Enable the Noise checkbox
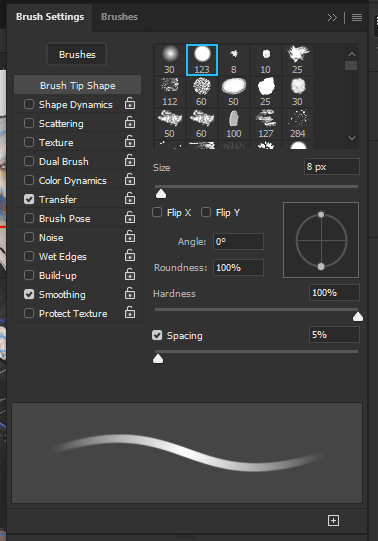 (29, 237)
